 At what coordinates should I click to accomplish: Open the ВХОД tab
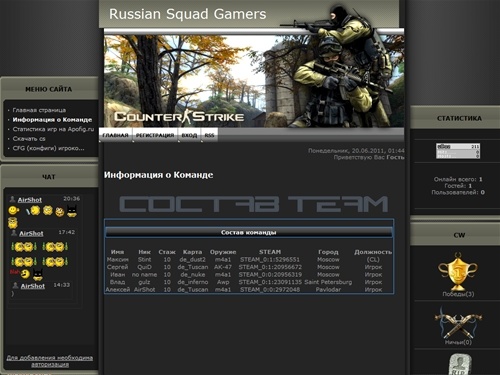(189, 135)
